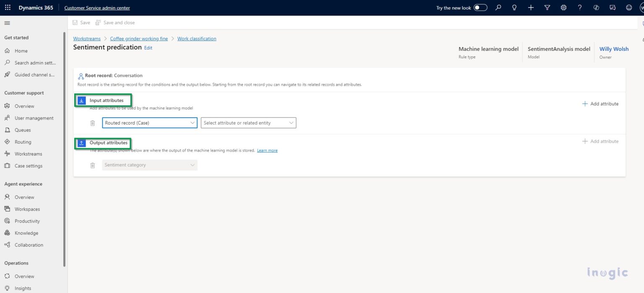Toggle the Try the new look switch

click(480, 8)
